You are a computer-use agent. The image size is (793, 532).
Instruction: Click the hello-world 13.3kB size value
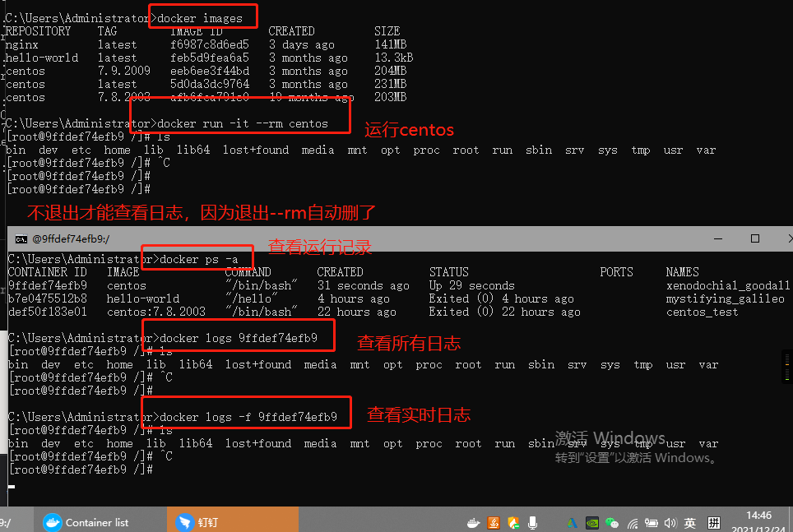pyautogui.click(x=393, y=58)
